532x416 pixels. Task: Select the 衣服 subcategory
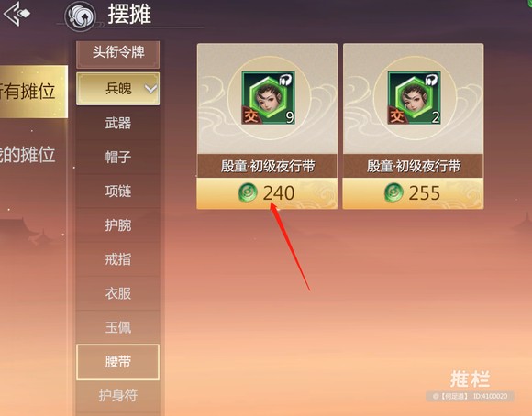[118, 293]
